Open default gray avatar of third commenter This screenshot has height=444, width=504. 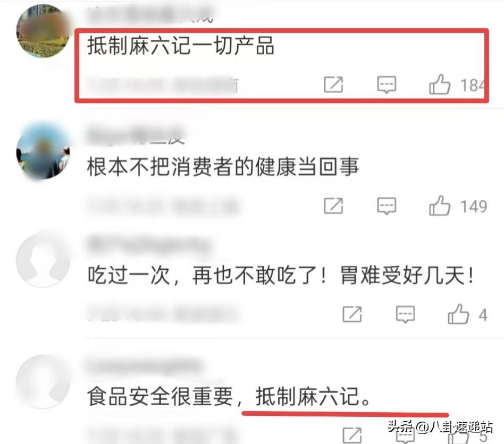(x=43, y=260)
